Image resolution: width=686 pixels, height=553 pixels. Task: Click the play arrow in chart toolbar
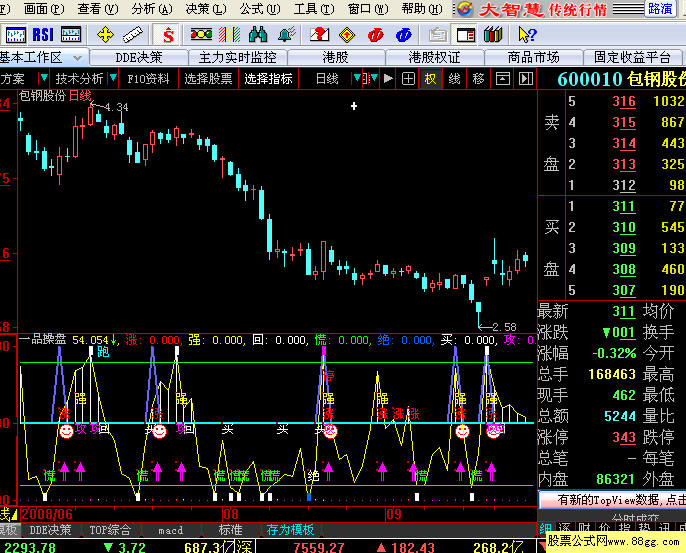coord(388,79)
